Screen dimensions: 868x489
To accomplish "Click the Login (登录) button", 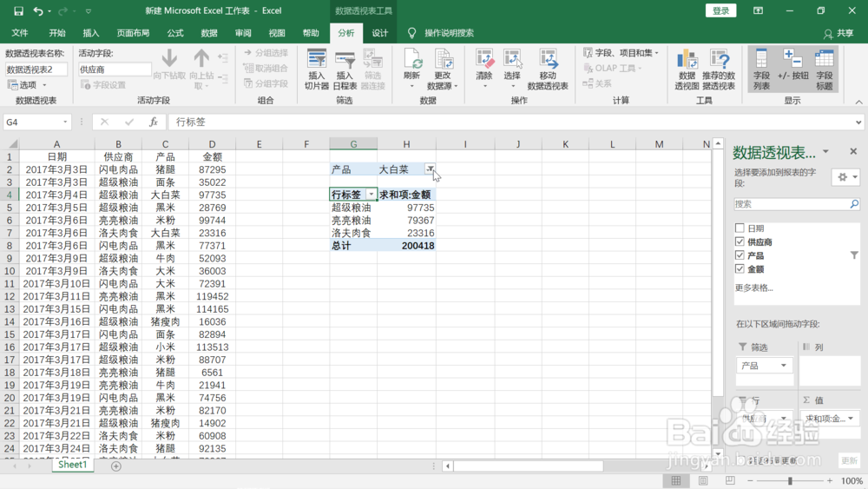I will click(x=720, y=10).
